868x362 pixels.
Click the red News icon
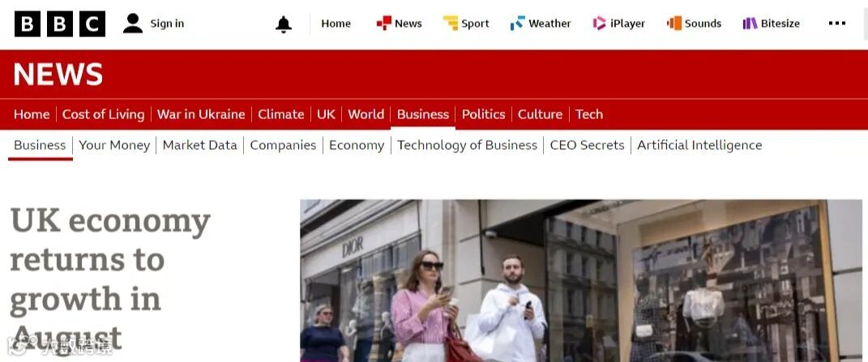pos(383,23)
